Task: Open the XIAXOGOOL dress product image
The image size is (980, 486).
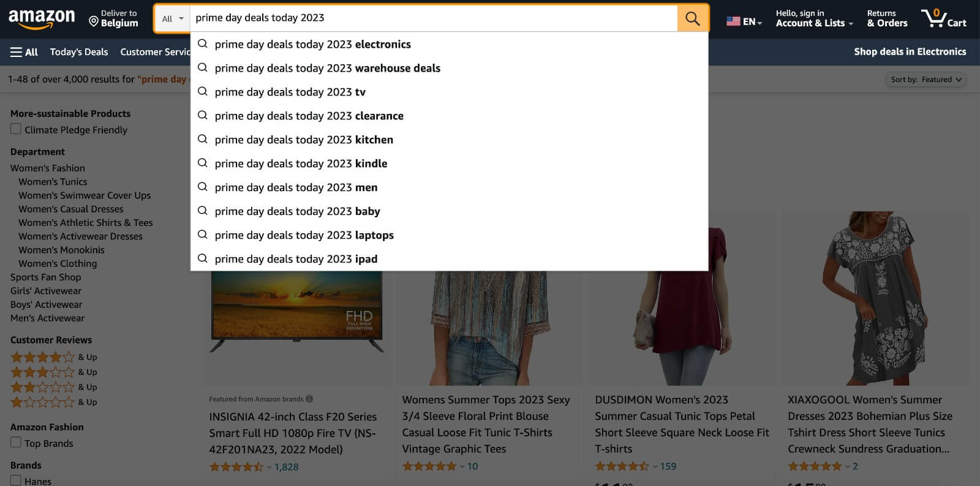Action: [x=875, y=298]
